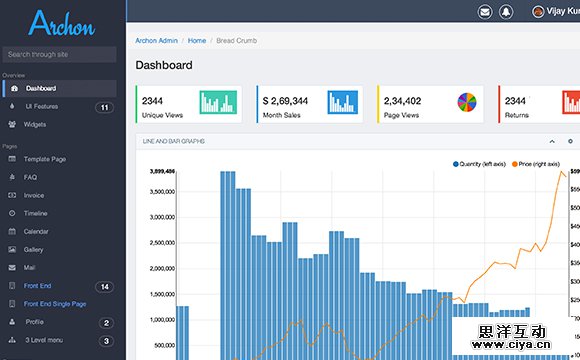Click the 2344 Unique Views card
Screen dimensions: 580x360
click(189, 104)
